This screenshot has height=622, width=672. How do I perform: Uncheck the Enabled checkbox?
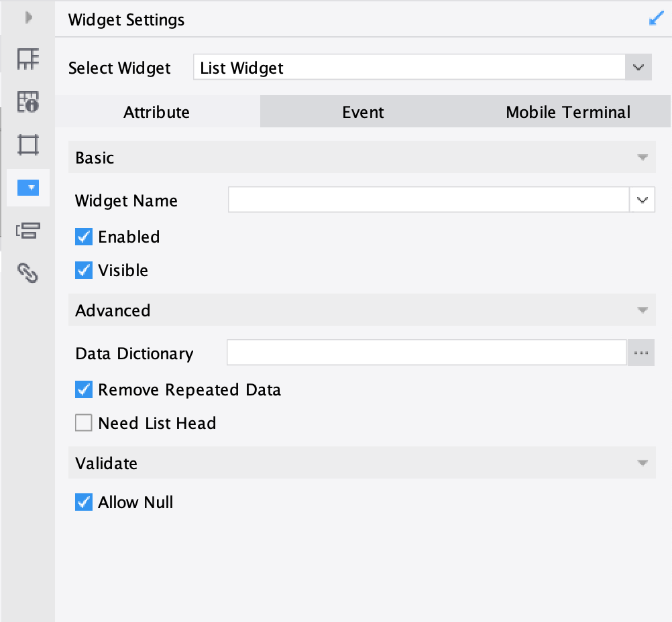pos(84,237)
